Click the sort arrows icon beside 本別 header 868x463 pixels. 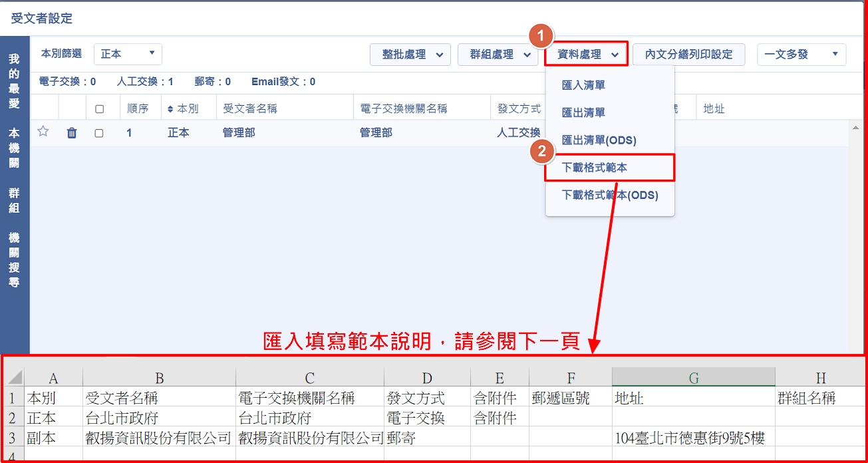tap(170, 109)
